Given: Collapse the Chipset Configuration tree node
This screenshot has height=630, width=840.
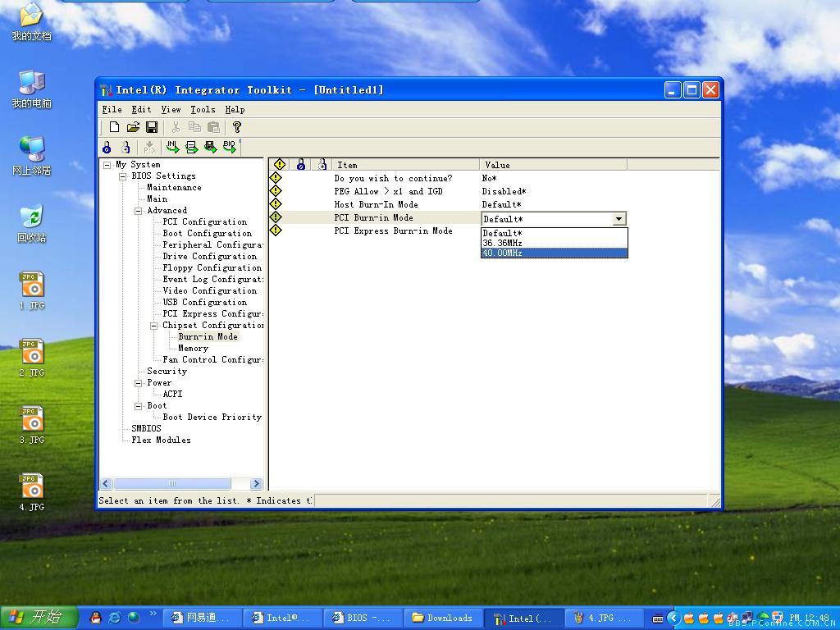Looking at the screenshot, I should click(153, 326).
